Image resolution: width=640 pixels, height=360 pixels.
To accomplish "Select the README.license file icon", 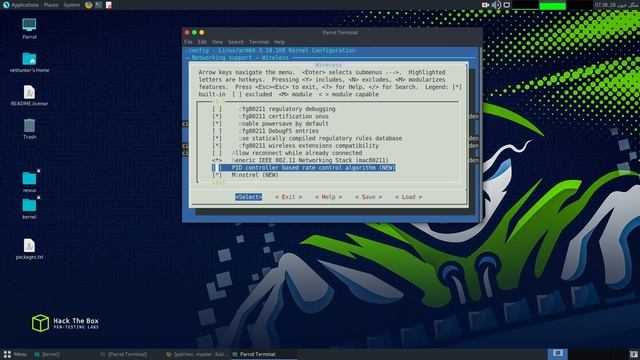I will [x=29, y=92].
